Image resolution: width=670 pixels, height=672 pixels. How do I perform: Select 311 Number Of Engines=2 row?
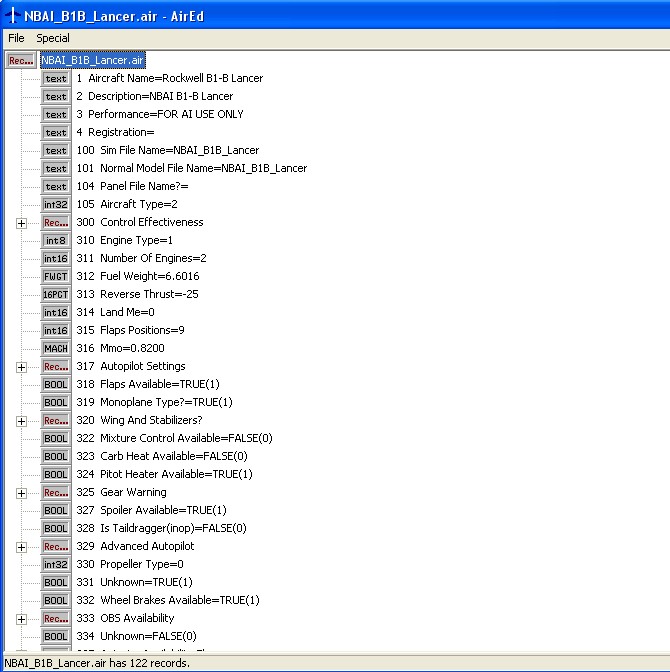[x=141, y=258]
